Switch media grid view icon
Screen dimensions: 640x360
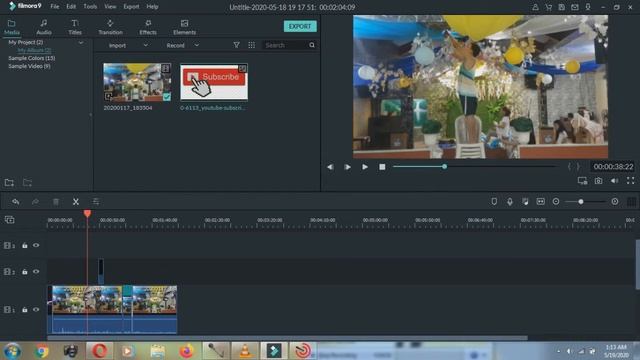coord(251,45)
